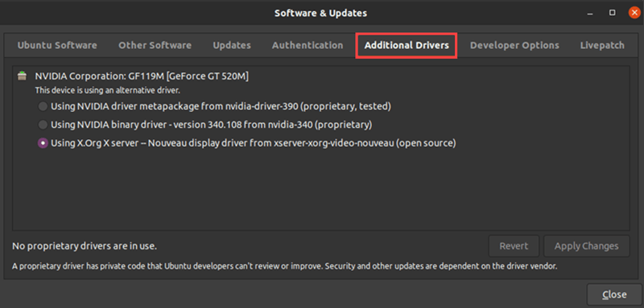Open the Ubuntu Software tab
This screenshot has width=644, height=308.
[x=57, y=45]
